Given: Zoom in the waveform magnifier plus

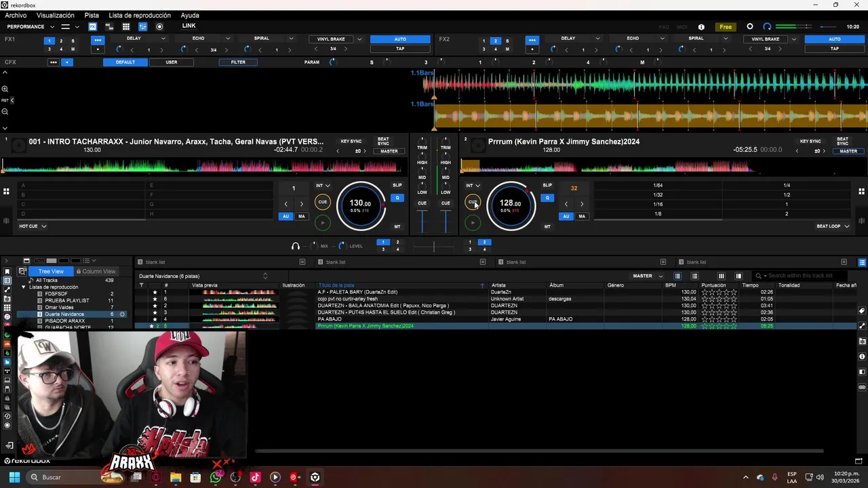Looking at the screenshot, I should [x=5, y=89].
